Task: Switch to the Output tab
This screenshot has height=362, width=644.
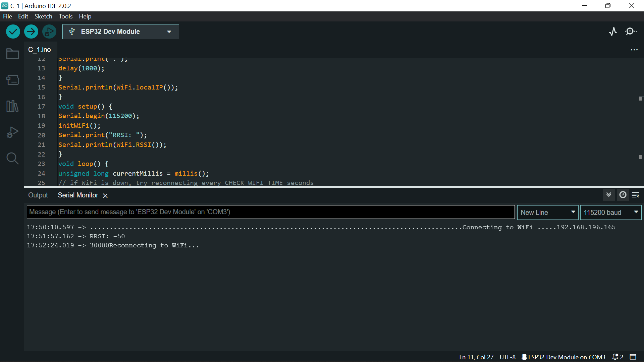Action: coord(38,195)
